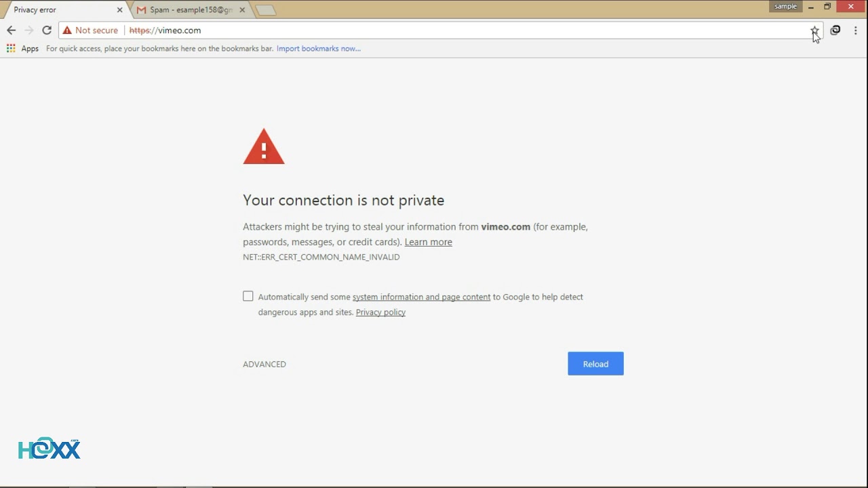
Task: Go back using the browser back arrow
Action: tap(11, 30)
